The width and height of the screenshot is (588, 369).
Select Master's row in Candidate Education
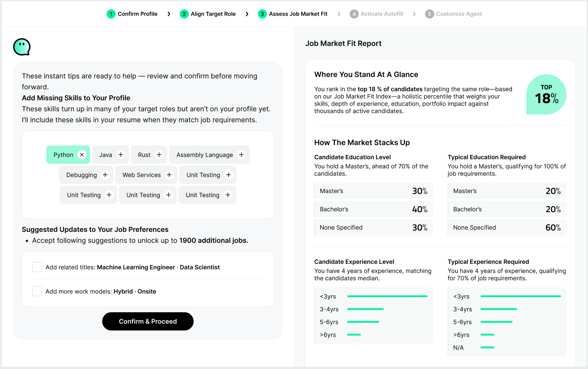point(374,191)
